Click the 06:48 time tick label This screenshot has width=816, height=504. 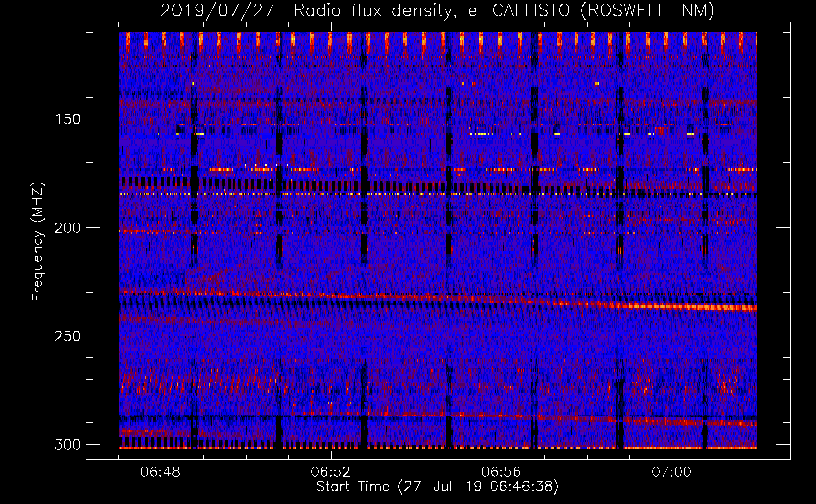[160, 472]
